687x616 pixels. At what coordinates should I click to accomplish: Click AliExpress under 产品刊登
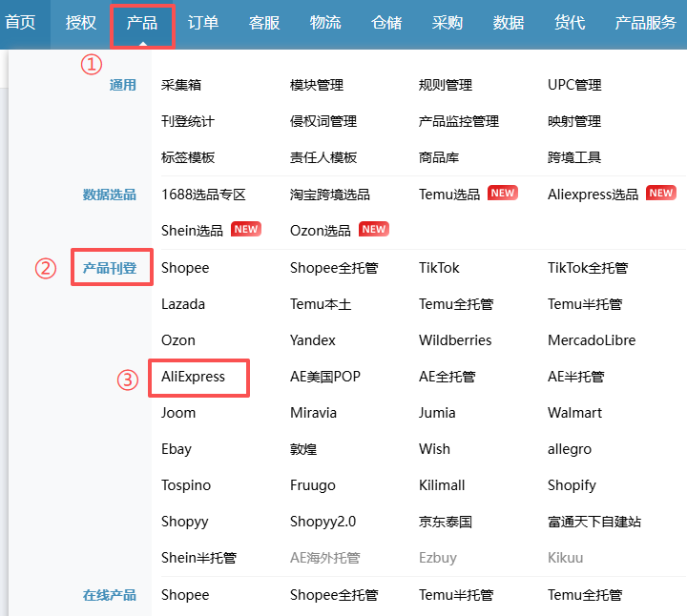[x=194, y=377]
